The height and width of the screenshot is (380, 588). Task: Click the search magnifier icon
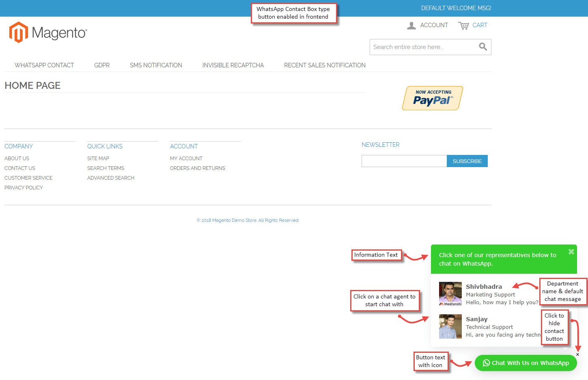[x=483, y=47]
